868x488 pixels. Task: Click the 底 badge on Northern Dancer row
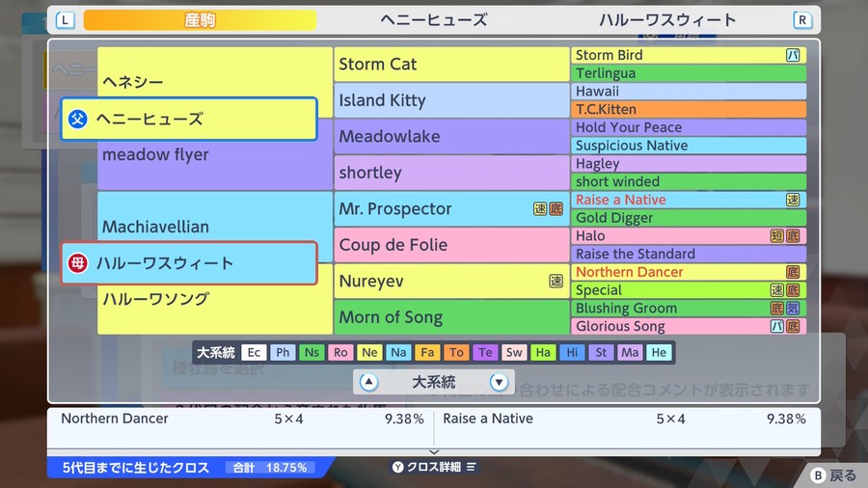(x=793, y=272)
